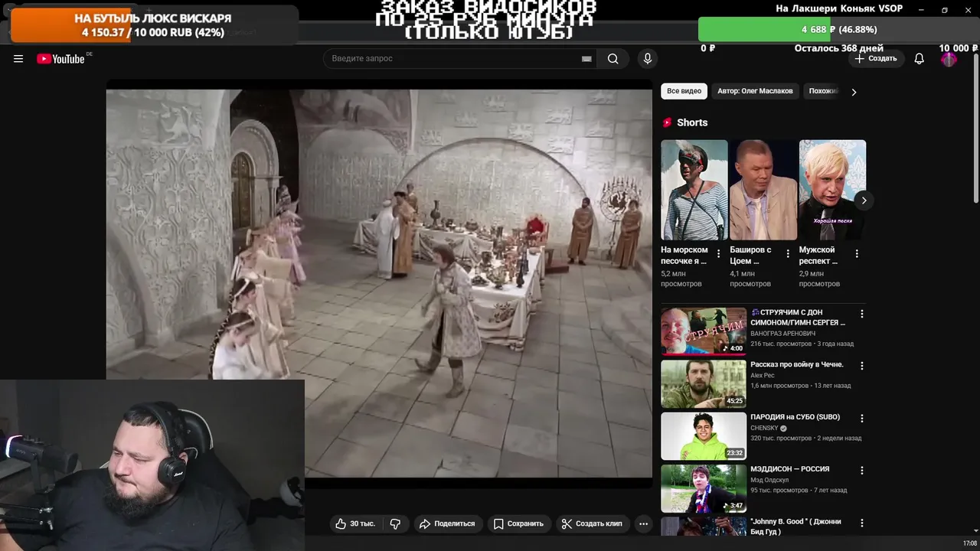
Task: Click the ПАРОДИЯ на СУБО thumbnail
Action: click(704, 435)
